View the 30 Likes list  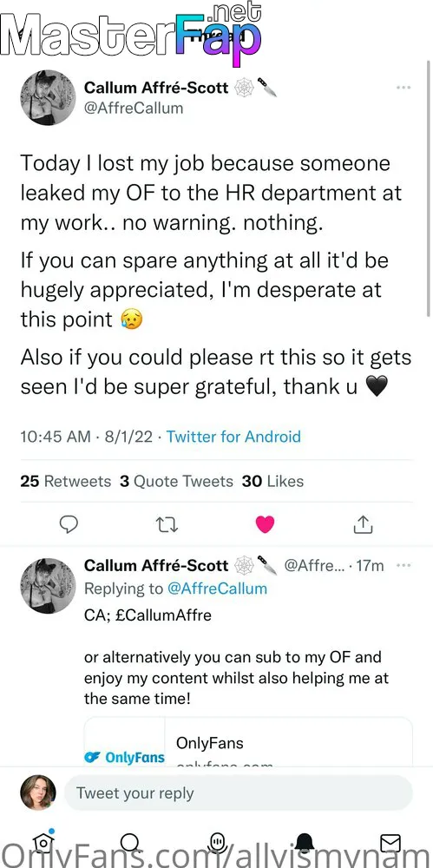coord(273,481)
